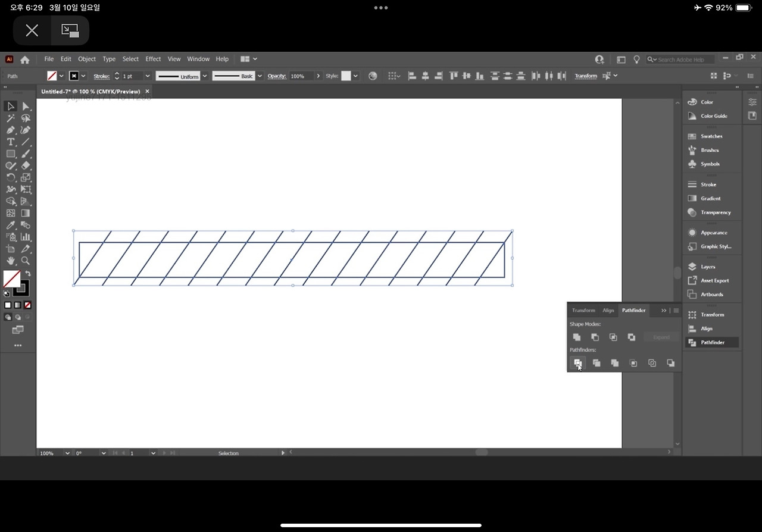The width and height of the screenshot is (762, 532).
Task: Click the large Fill swatch in toolbar
Action: point(11,278)
